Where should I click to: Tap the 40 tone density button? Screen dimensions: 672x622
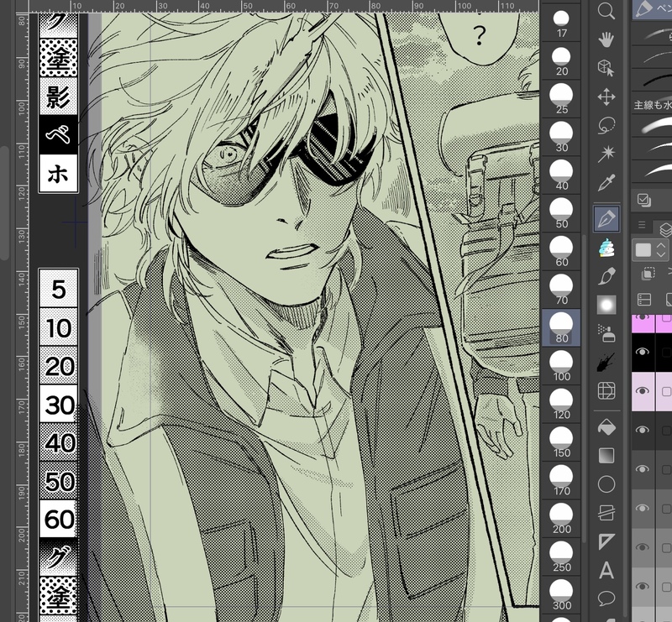pos(58,442)
